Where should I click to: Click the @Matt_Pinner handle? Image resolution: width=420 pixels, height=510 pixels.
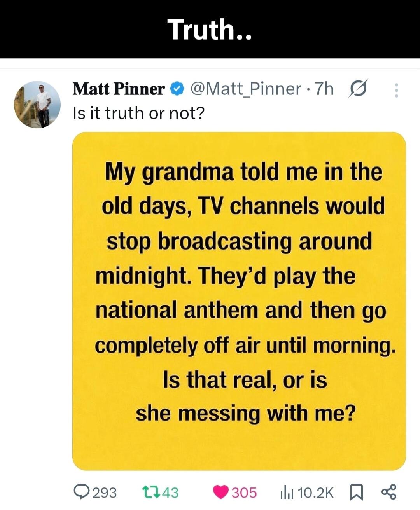248,89
